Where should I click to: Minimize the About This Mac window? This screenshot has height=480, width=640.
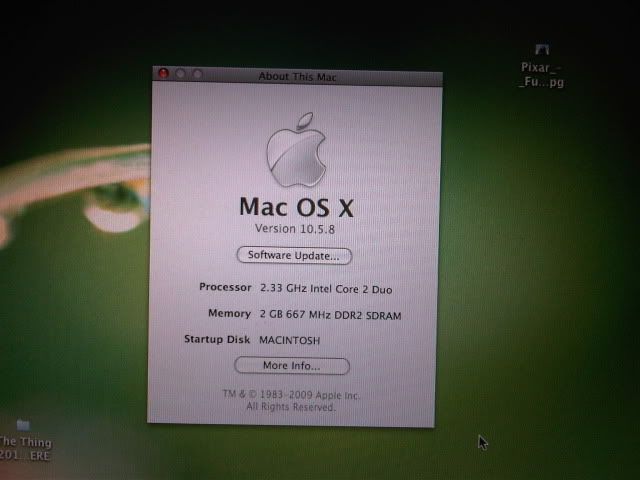point(180,74)
